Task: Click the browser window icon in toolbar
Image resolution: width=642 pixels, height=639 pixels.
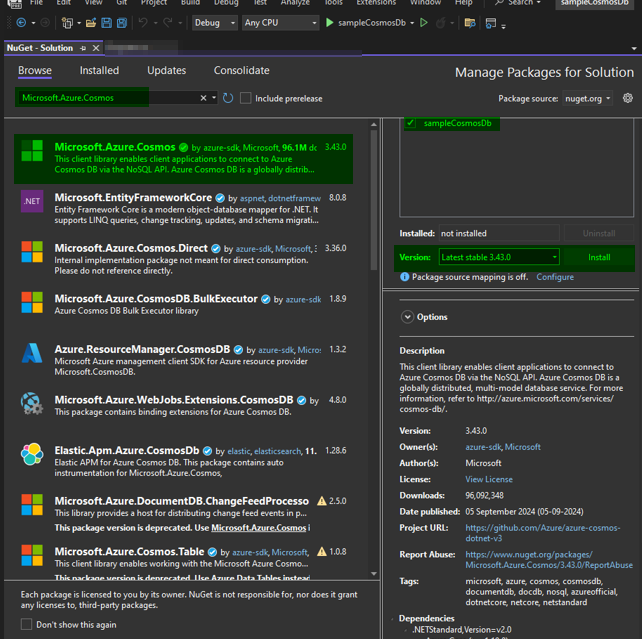Action: coord(491,23)
